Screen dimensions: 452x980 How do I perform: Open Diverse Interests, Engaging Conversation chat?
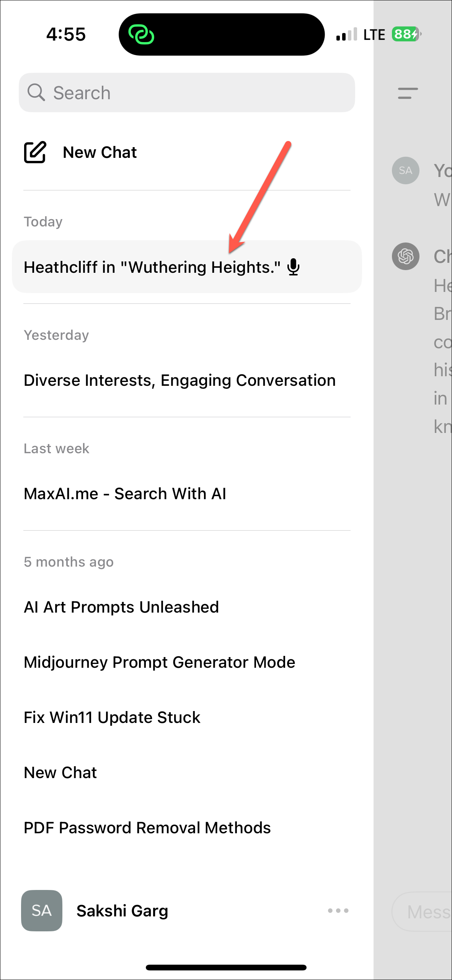pos(179,380)
